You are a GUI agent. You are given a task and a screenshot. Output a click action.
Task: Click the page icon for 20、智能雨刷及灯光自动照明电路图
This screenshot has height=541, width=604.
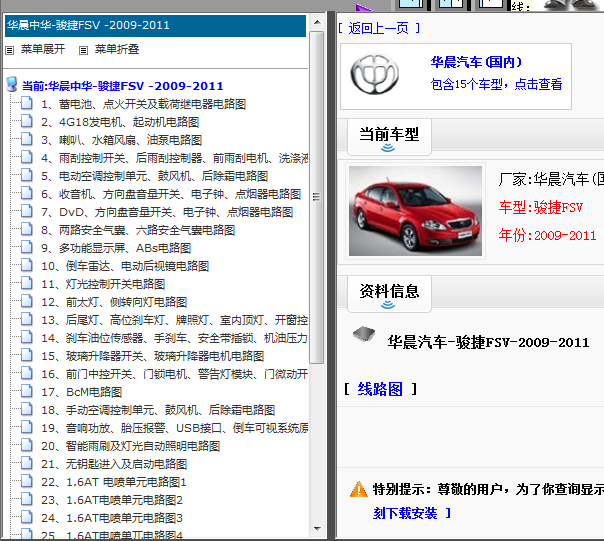point(27,445)
